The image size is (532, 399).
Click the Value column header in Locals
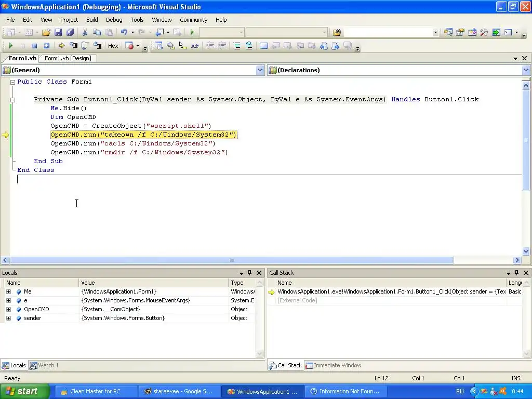(154, 283)
